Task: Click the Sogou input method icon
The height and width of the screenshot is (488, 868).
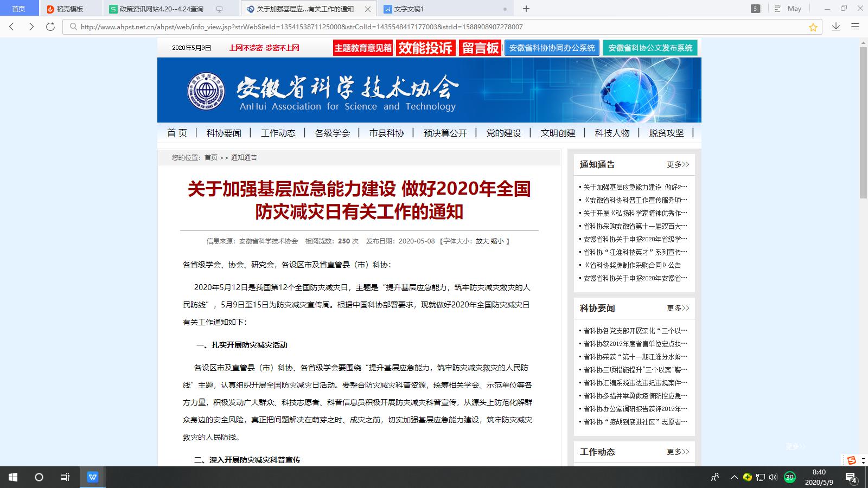Action: pyautogui.click(x=852, y=460)
